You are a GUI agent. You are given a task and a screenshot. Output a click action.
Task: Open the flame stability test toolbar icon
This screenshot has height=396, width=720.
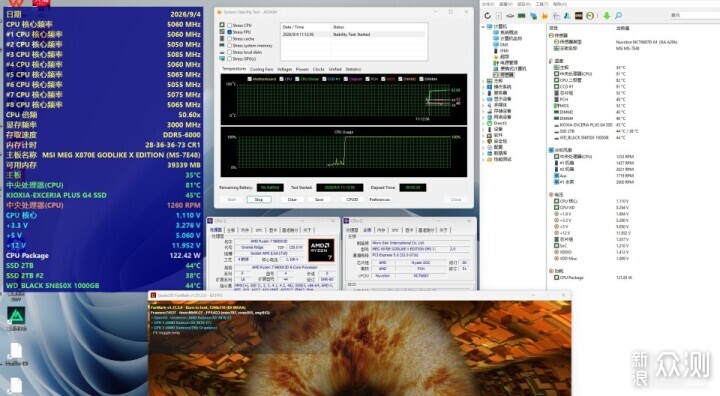click(x=545, y=16)
